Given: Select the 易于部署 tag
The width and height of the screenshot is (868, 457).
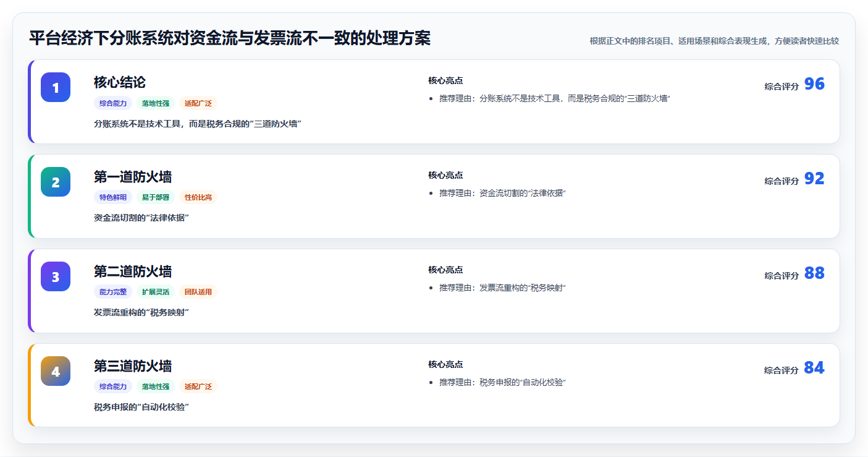Looking at the screenshot, I should click(x=156, y=197).
